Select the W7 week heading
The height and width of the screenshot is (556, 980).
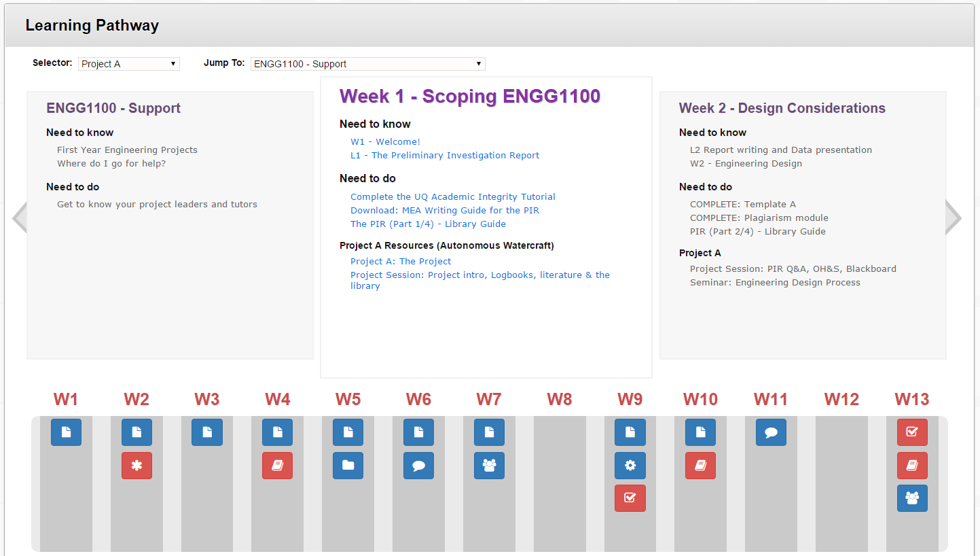[489, 399]
